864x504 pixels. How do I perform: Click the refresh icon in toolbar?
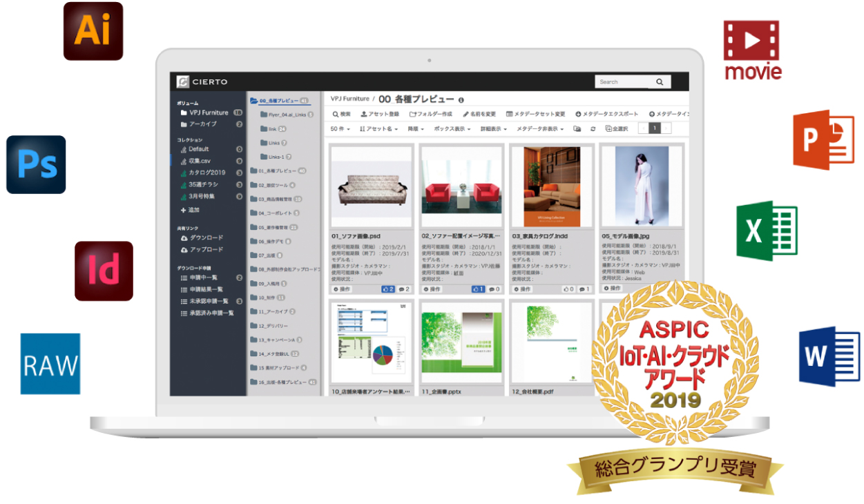point(593,129)
